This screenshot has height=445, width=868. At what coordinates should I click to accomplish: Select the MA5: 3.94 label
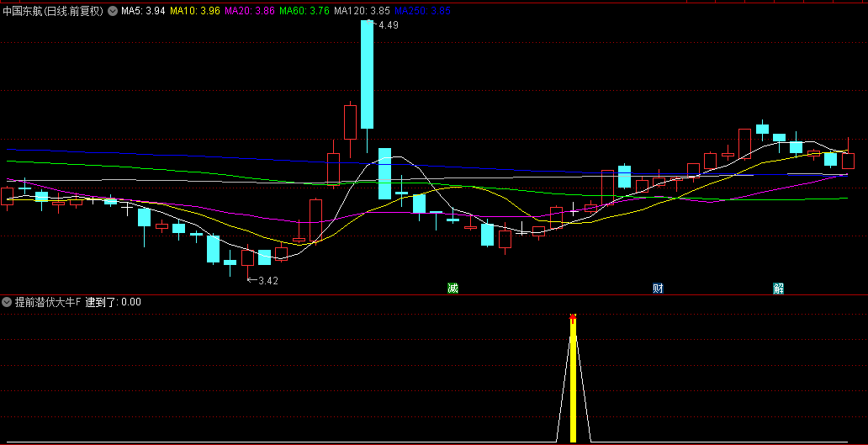click(143, 11)
